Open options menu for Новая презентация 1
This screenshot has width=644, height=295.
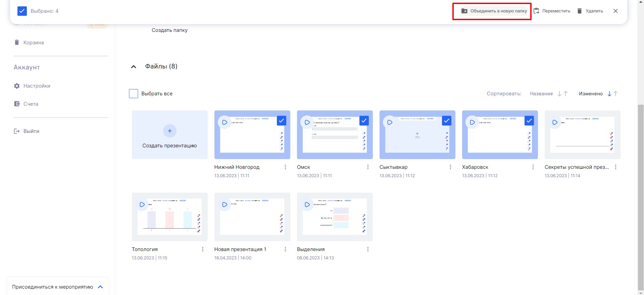(286, 249)
